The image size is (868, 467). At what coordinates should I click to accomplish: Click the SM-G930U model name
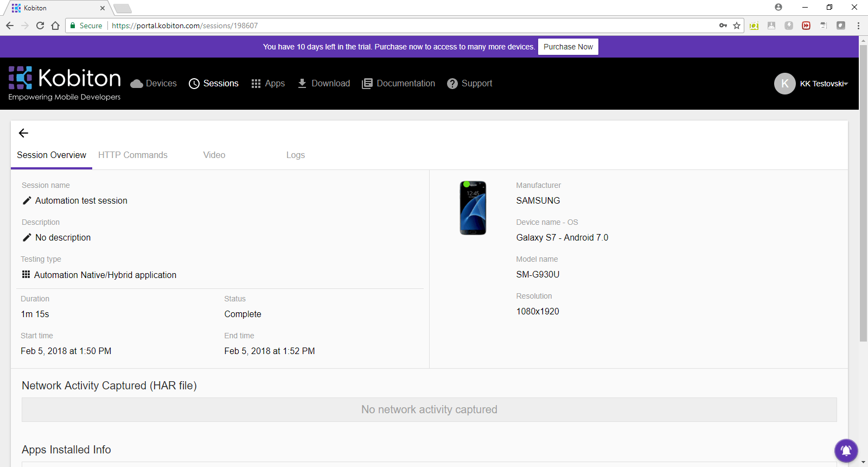[x=538, y=274]
